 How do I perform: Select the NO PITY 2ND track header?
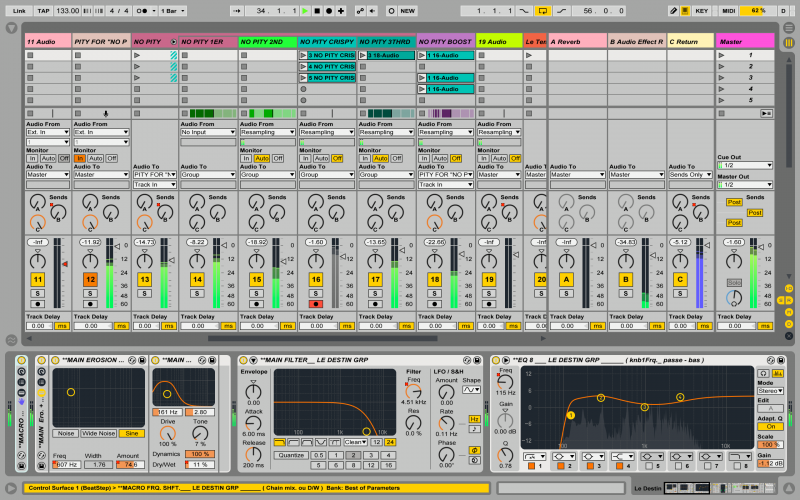(x=267, y=42)
